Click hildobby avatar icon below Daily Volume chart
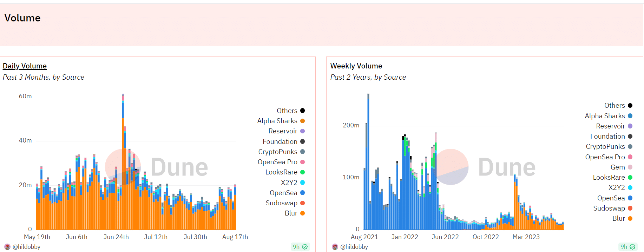This screenshot has height=252, width=644. (x=7, y=247)
